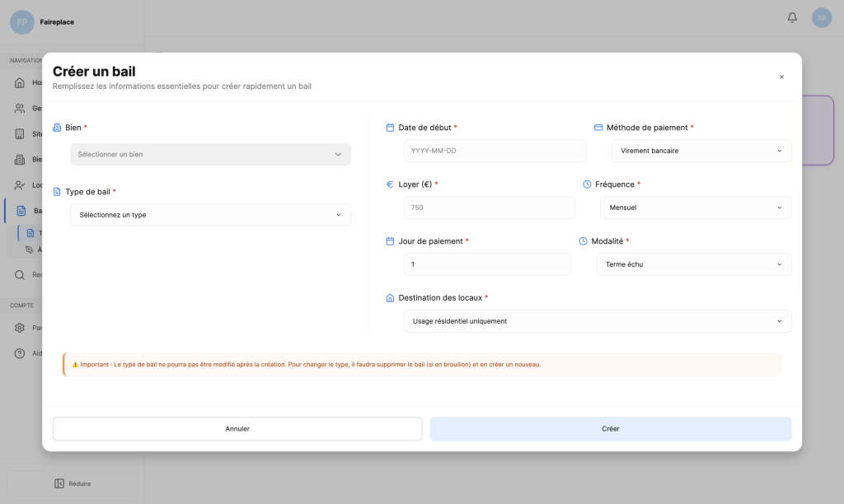Open the Sélectionner un bien dropdown
This screenshot has width=844, height=504.
tap(210, 154)
